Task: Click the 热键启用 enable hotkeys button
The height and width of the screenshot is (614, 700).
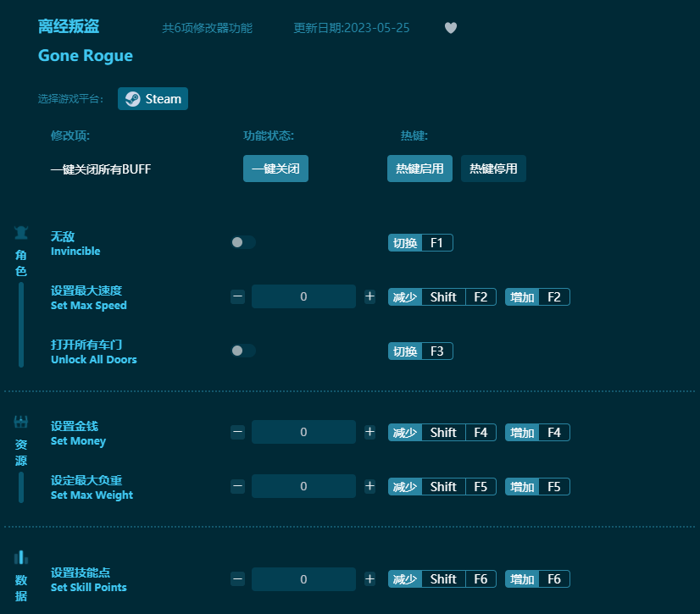Action: coord(419,169)
